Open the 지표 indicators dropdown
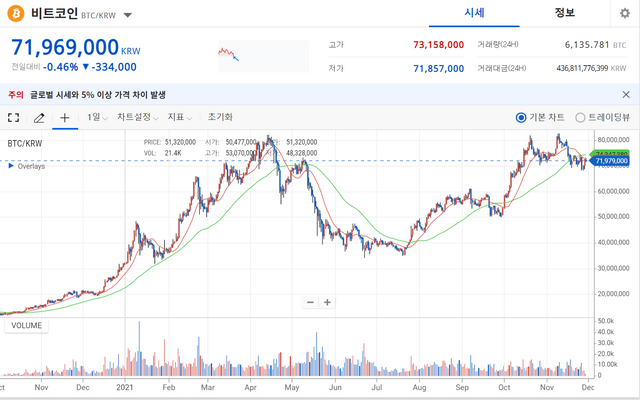 tap(180, 118)
